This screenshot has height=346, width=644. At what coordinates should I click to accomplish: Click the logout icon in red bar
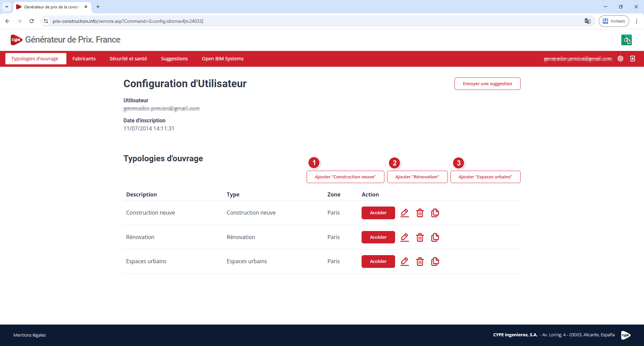pyautogui.click(x=632, y=59)
